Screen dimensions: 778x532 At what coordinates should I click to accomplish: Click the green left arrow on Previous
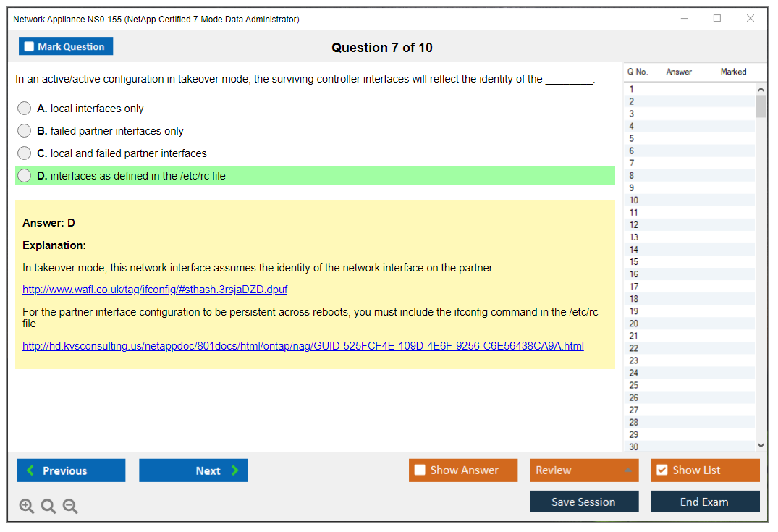(30, 470)
